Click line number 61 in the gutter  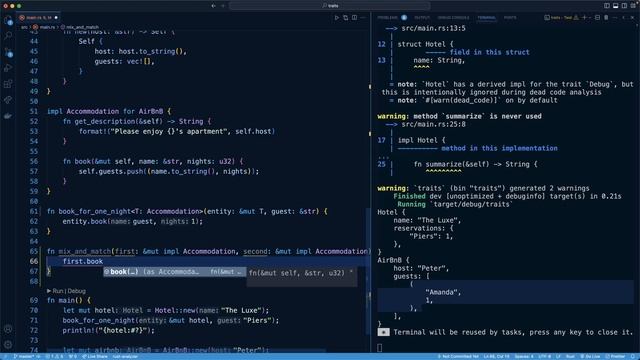coord(33,211)
